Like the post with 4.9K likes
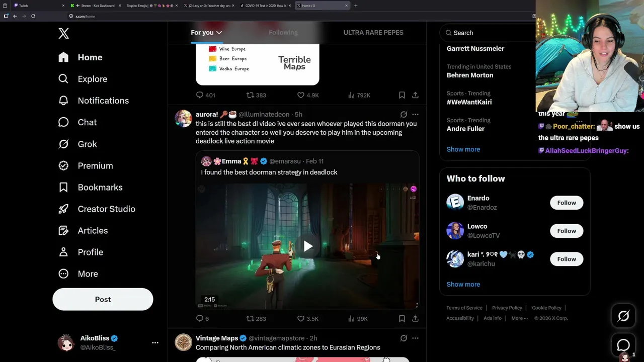The width and height of the screenshot is (644, 362). pos(308,95)
